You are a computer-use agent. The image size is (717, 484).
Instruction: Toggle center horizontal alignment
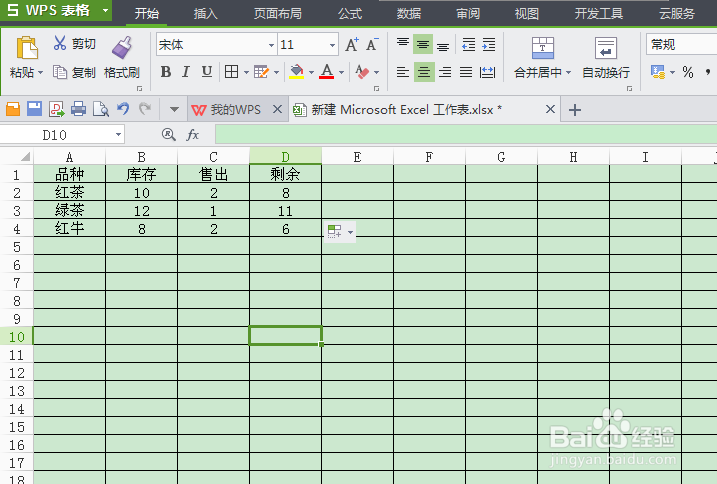click(x=424, y=72)
